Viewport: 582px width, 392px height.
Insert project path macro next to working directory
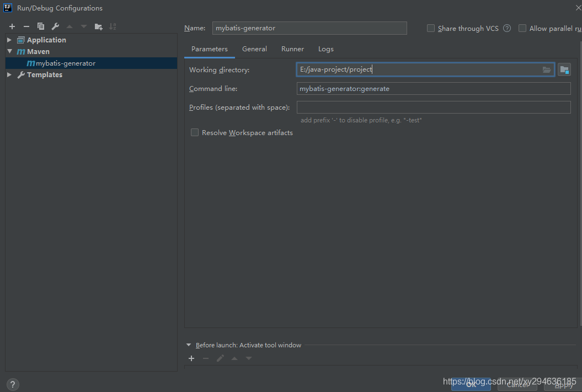coord(564,69)
